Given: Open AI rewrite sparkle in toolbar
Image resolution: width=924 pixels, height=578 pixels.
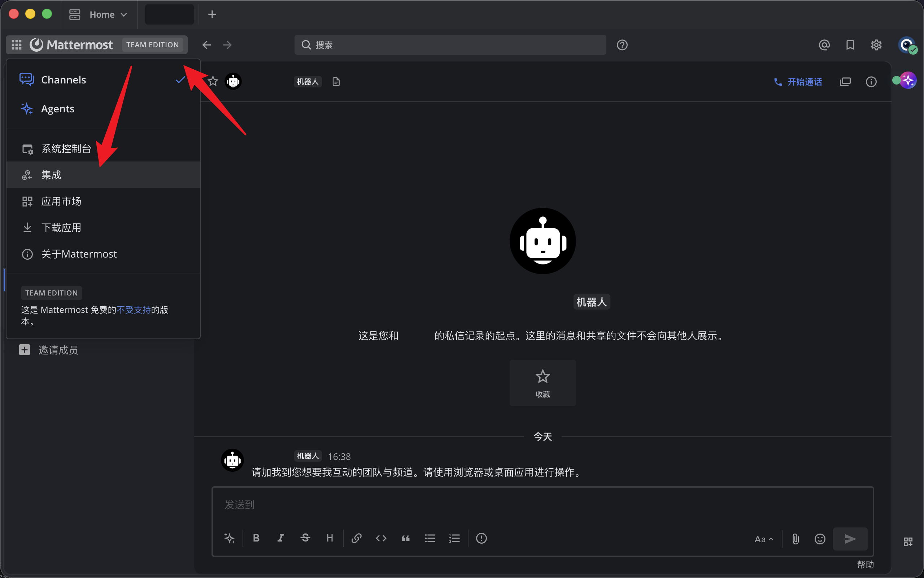Looking at the screenshot, I should point(230,538).
